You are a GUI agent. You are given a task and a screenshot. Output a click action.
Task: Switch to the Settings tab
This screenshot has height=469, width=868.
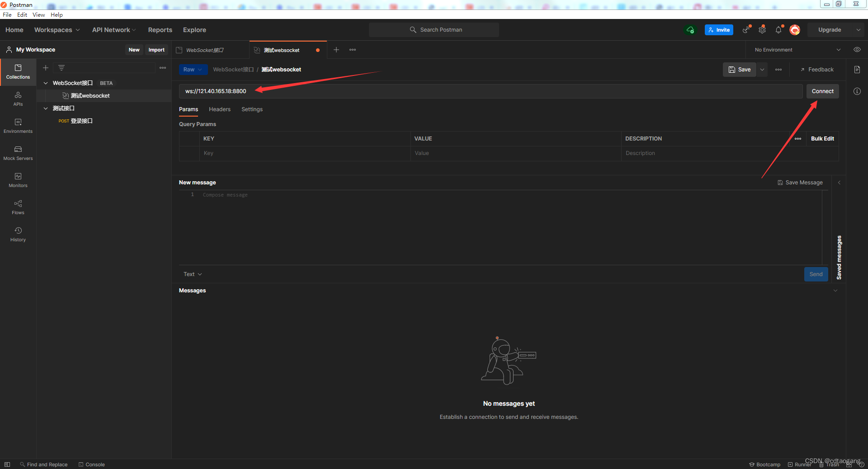coord(252,109)
